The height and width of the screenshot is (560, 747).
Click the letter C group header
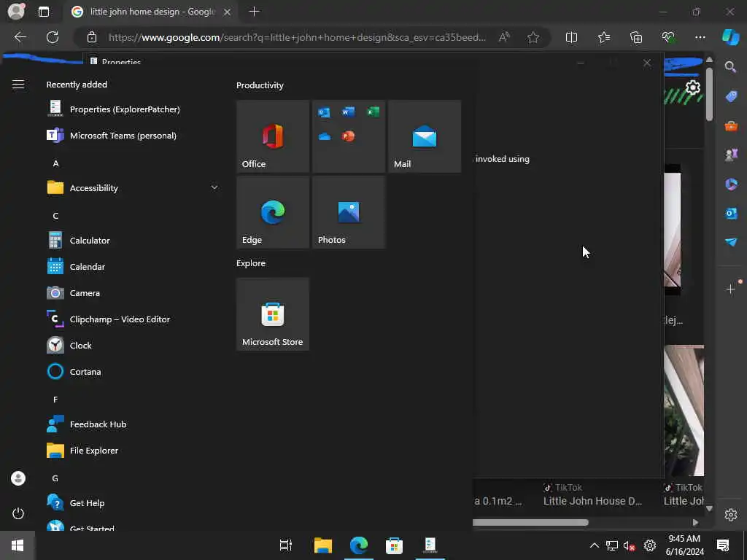(55, 216)
